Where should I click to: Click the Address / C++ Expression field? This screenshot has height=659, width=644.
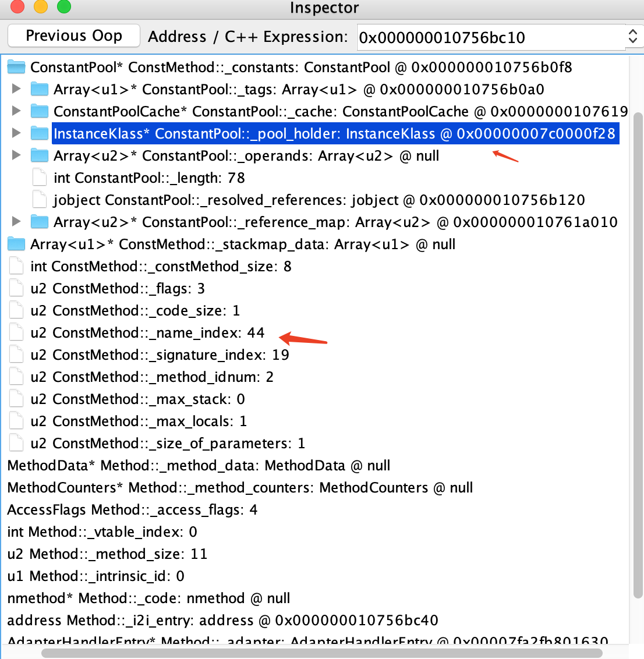coord(489,36)
